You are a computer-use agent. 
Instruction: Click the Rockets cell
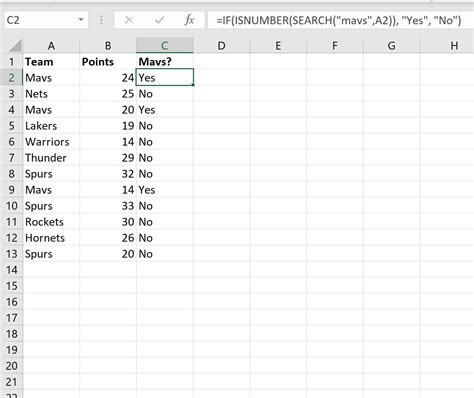(x=51, y=222)
